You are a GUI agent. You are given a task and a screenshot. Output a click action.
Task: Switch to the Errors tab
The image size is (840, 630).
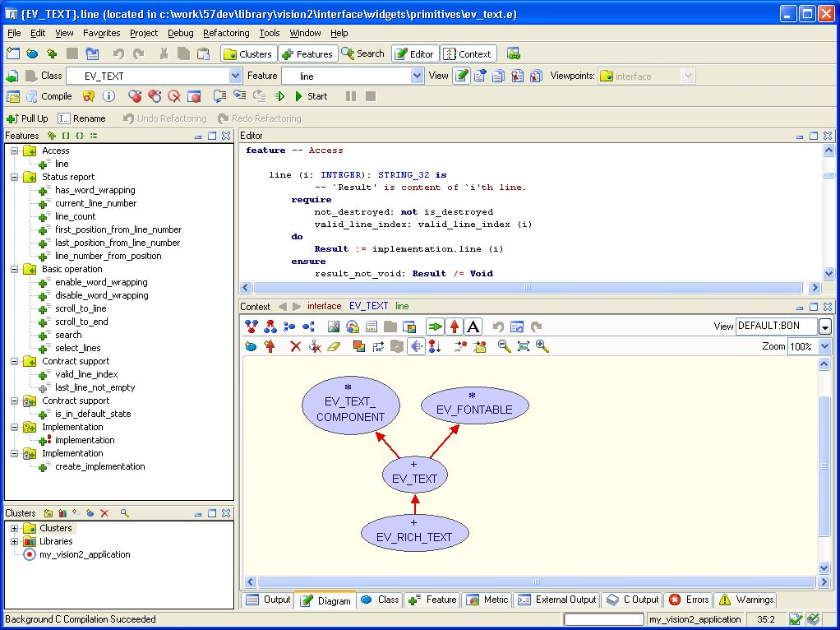coord(688,600)
